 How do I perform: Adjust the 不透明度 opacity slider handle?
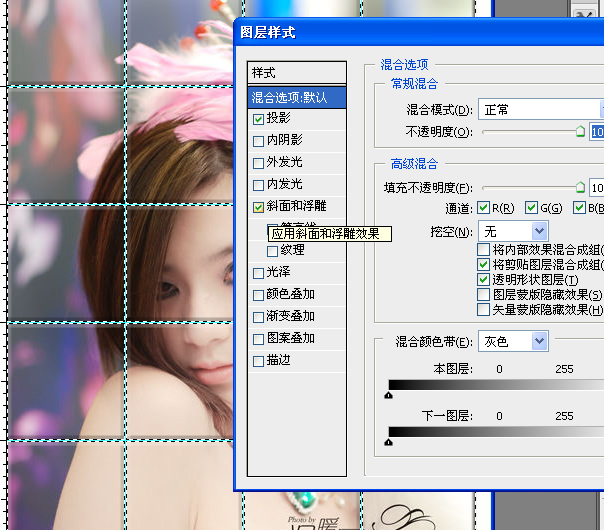click(580, 131)
